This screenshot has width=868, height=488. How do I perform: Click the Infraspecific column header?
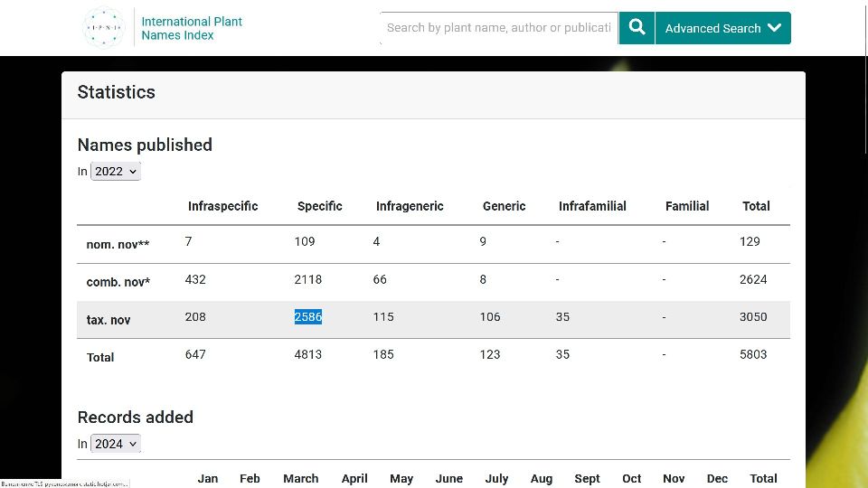[222, 206]
